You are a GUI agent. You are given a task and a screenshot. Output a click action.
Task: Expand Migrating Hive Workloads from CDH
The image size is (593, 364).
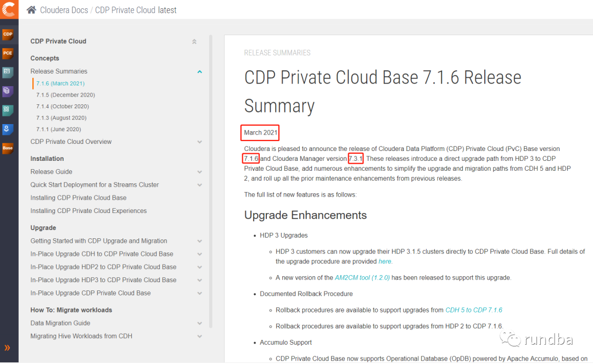coord(200,337)
